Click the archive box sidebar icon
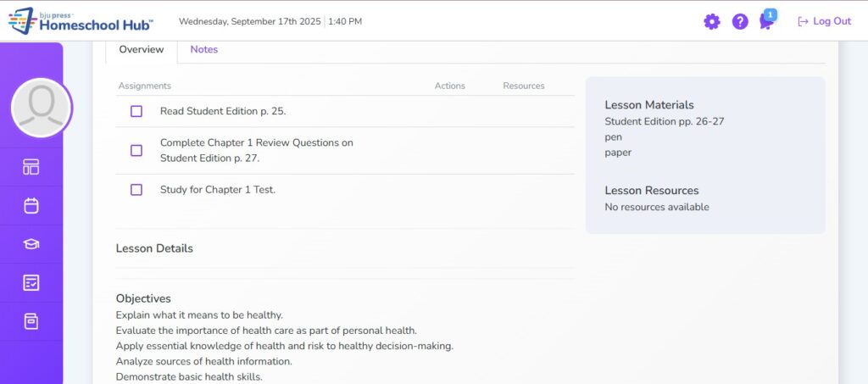868x384 pixels. [31, 321]
